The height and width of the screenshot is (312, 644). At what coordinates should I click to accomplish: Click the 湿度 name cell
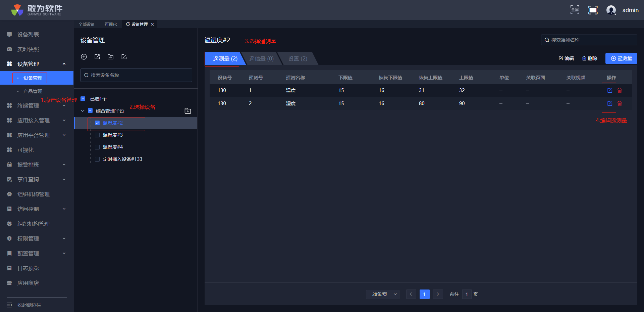[x=291, y=103]
